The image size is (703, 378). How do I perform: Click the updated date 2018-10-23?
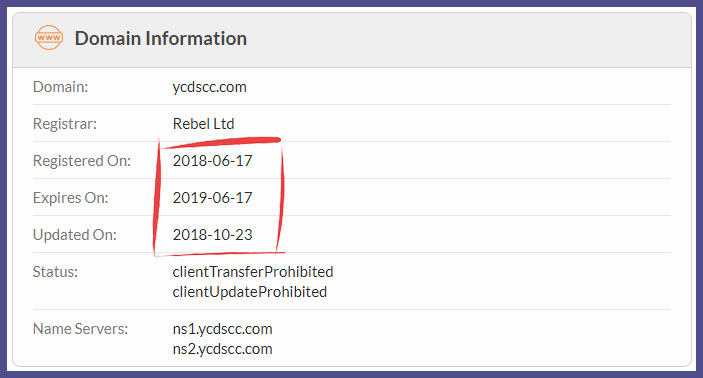213,235
